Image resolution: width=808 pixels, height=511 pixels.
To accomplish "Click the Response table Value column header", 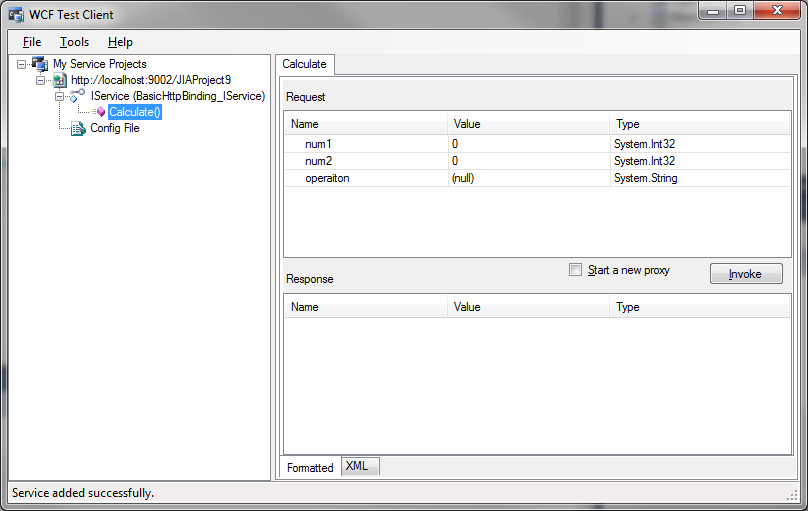I will (x=529, y=306).
